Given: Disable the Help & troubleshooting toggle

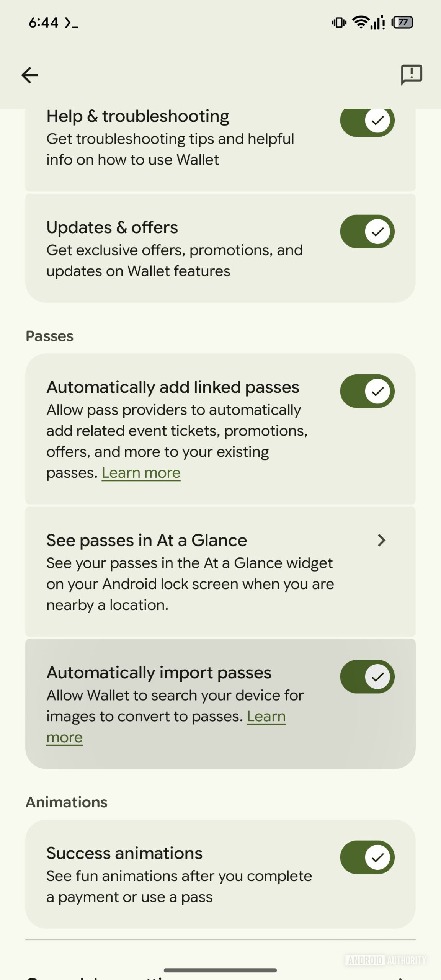Looking at the screenshot, I should (367, 121).
